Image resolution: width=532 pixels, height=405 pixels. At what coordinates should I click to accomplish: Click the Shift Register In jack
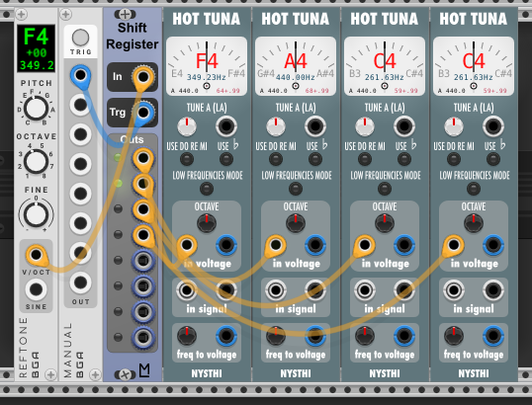coord(143,77)
